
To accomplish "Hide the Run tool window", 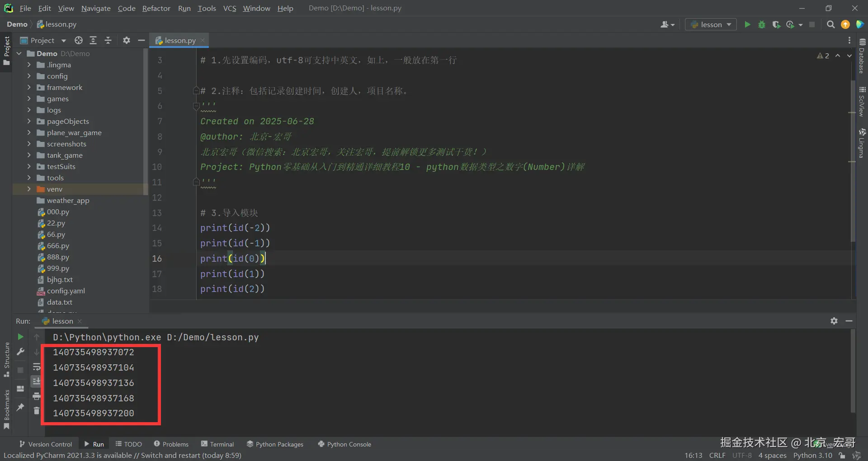I will tap(849, 321).
